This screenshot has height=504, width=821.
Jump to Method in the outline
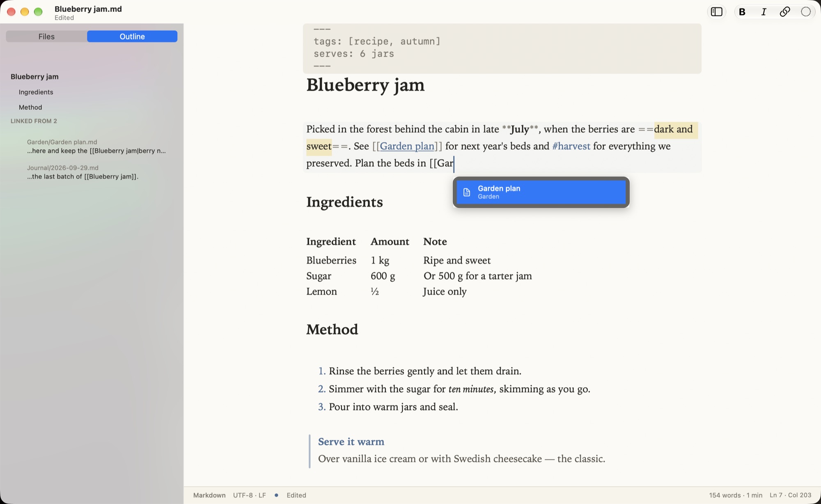point(30,107)
